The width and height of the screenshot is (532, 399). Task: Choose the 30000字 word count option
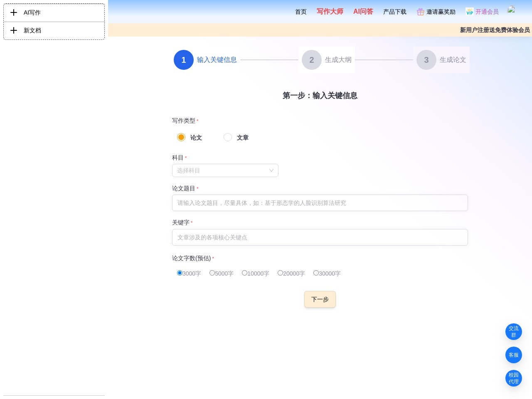pos(316,273)
